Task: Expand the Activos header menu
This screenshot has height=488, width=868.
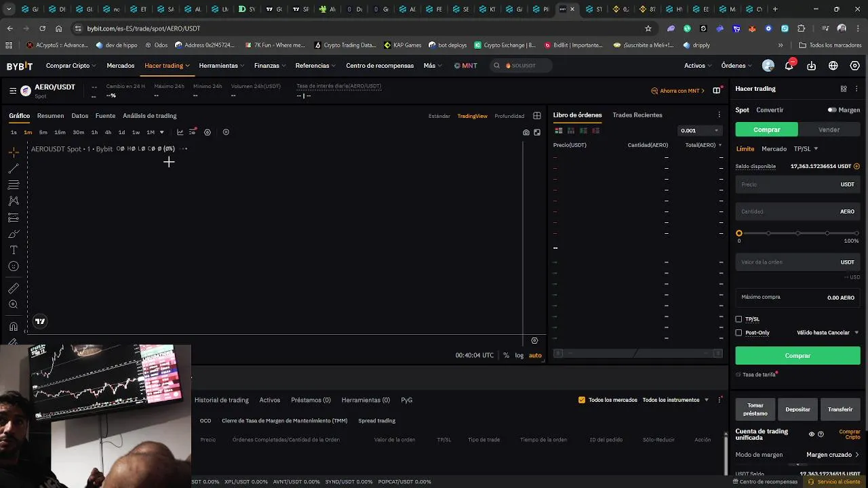Action: click(698, 66)
